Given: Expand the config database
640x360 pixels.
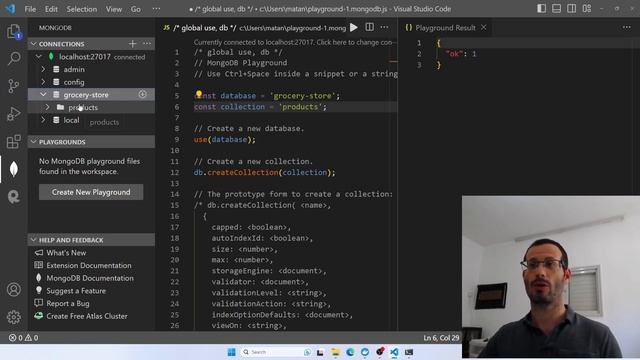Looking at the screenshot, I should (x=43, y=82).
